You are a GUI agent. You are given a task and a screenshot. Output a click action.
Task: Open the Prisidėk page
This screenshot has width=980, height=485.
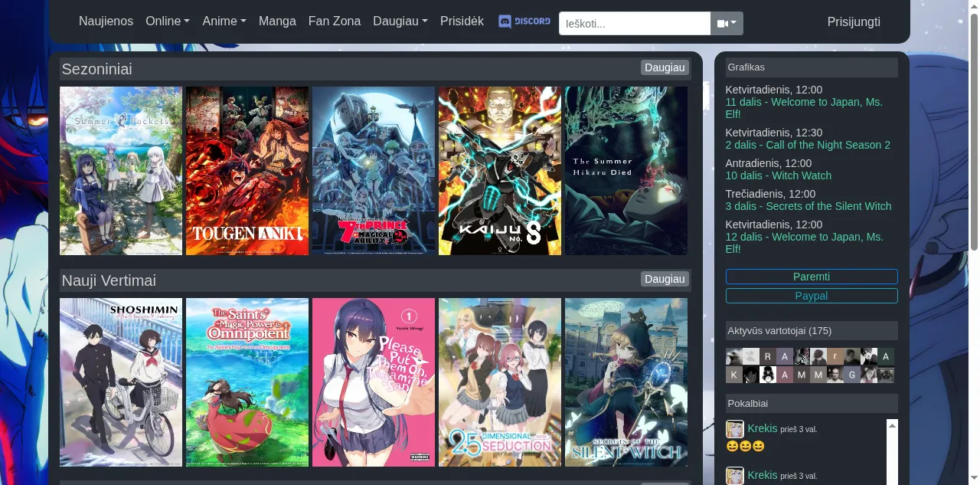click(462, 21)
